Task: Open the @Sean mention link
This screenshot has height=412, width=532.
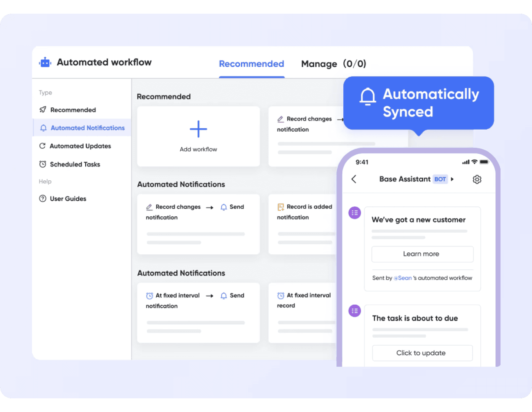Action: (403, 278)
